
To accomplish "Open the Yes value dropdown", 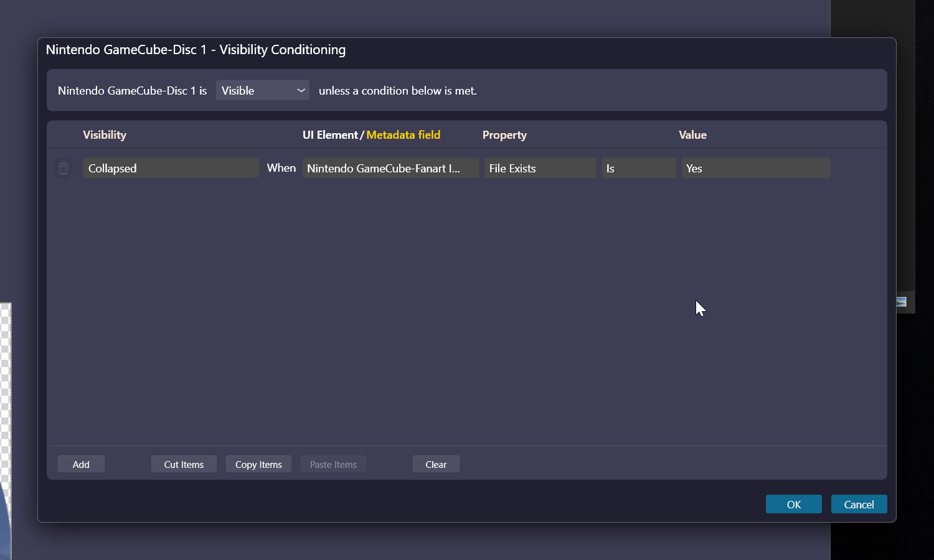I will tap(755, 168).
